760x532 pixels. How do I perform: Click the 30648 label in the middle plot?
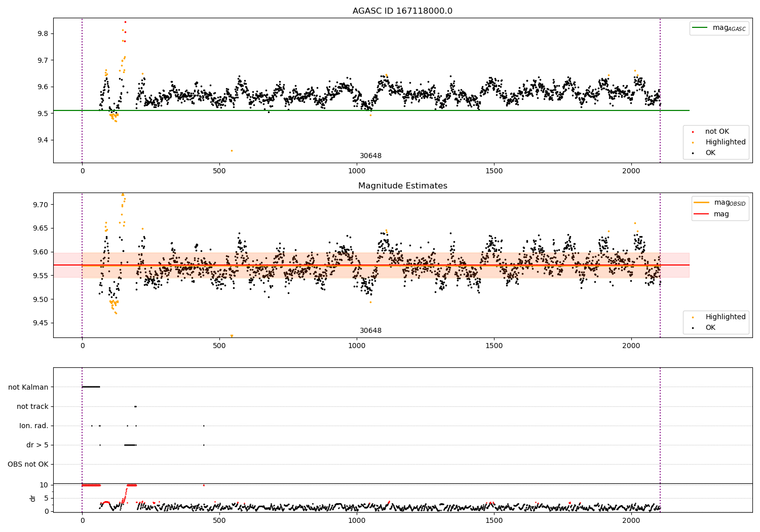[x=370, y=331]
